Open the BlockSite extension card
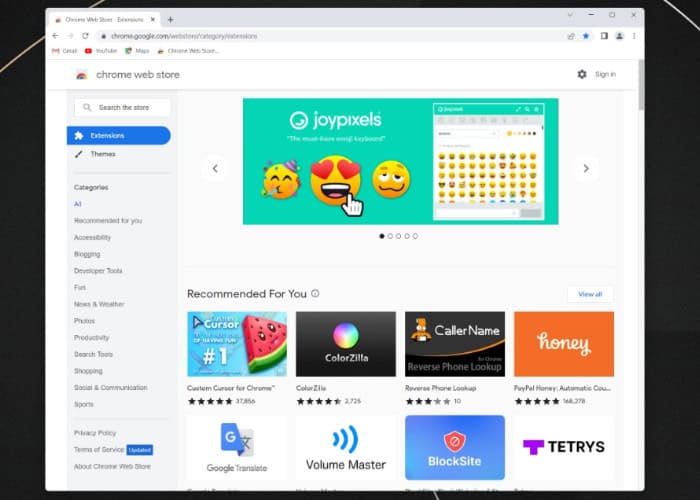The height and width of the screenshot is (500, 700). 455,448
